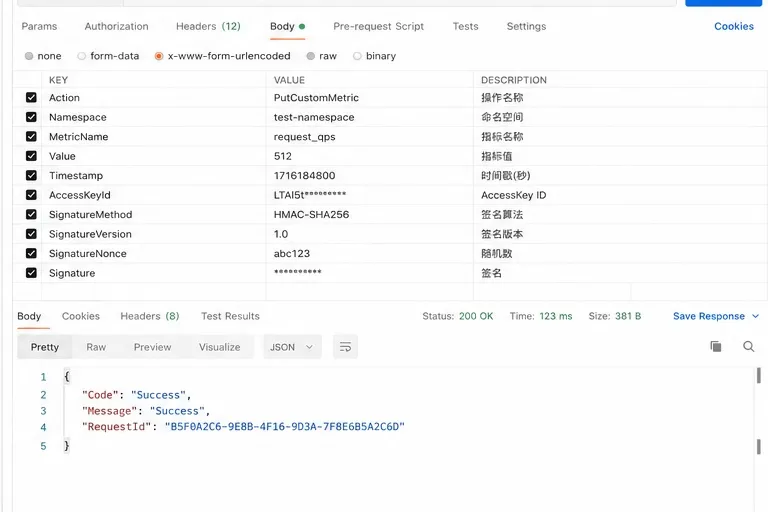Click the empty new key input row
The height and width of the screenshot is (512, 768).
pyautogui.click(x=154, y=292)
